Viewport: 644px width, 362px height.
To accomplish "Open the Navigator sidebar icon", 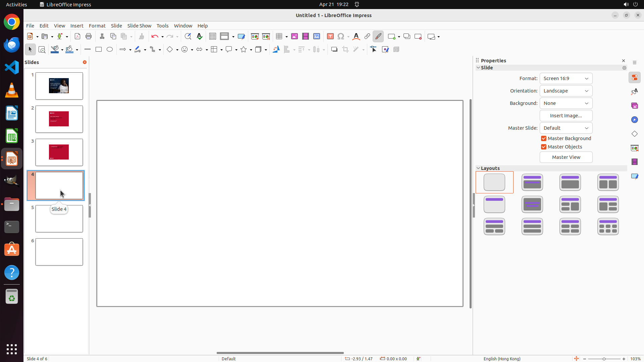I will pos(635,120).
